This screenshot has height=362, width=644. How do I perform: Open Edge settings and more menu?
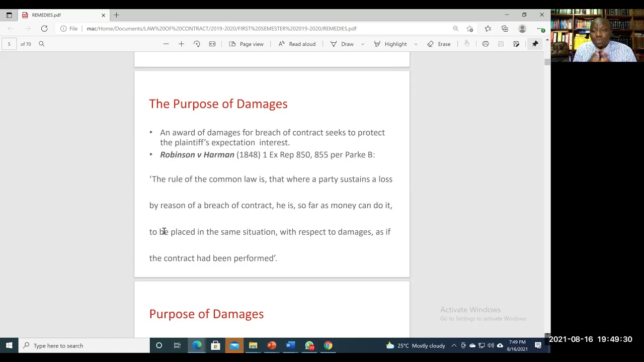click(540, 29)
